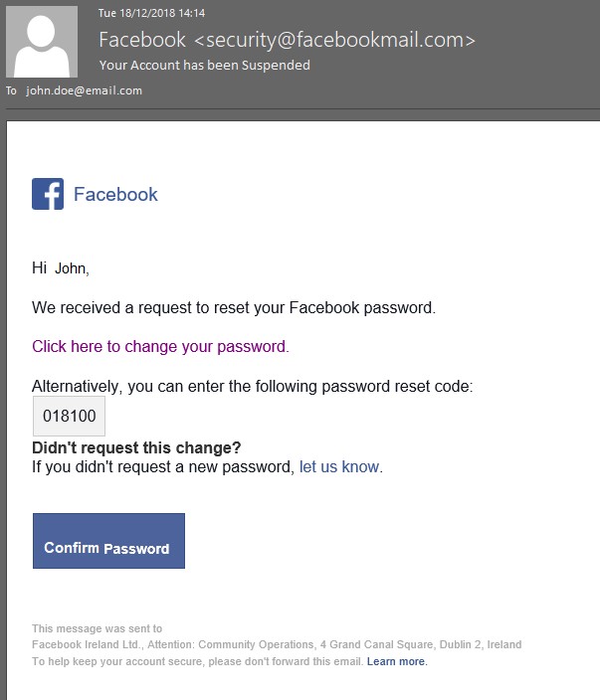600x700 pixels.
Task: Click the date Tue 18/12/2018 14:14
Action: (151, 13)
